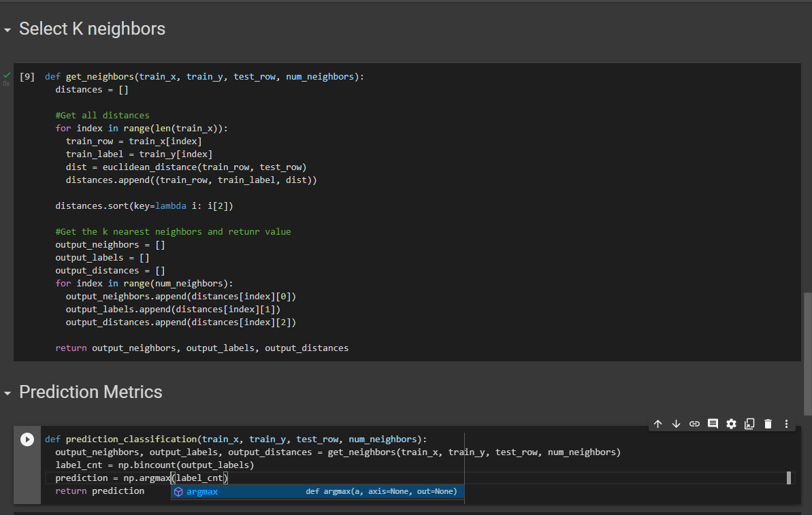Open more cell actions menu
The height and width of the screenshot is (515, 812).
[786, 424]
